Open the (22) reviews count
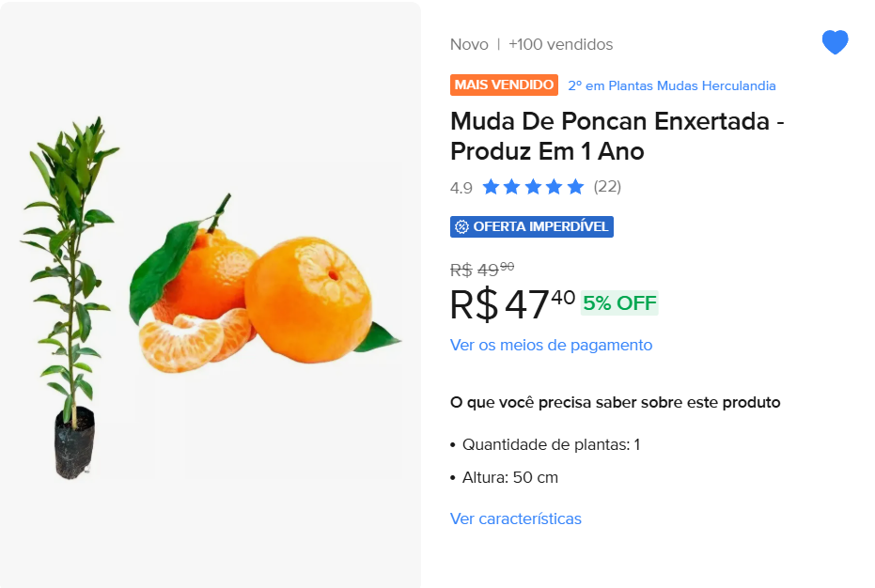875x588 pixels. pos(607,187)
